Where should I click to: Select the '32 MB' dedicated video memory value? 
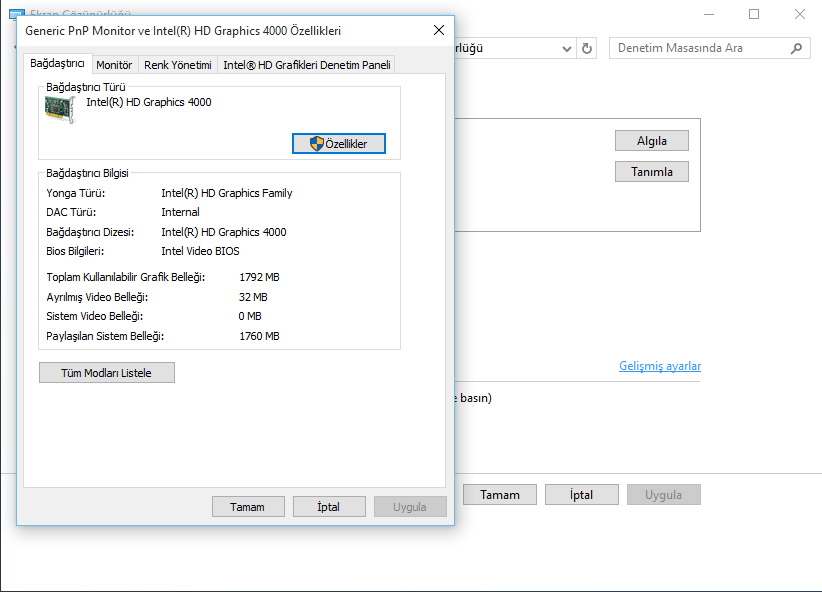point(253,297)
